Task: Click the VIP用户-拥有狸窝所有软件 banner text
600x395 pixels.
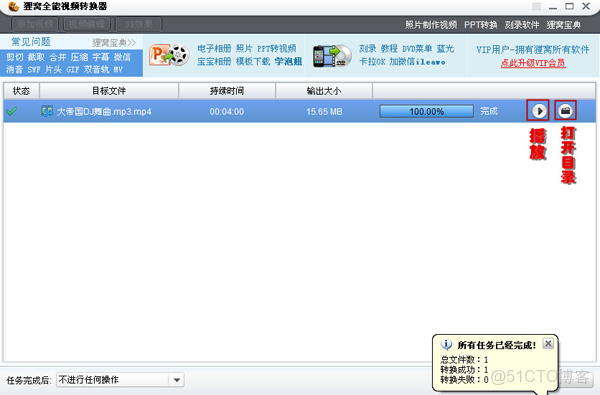Action: click(533, 50)
